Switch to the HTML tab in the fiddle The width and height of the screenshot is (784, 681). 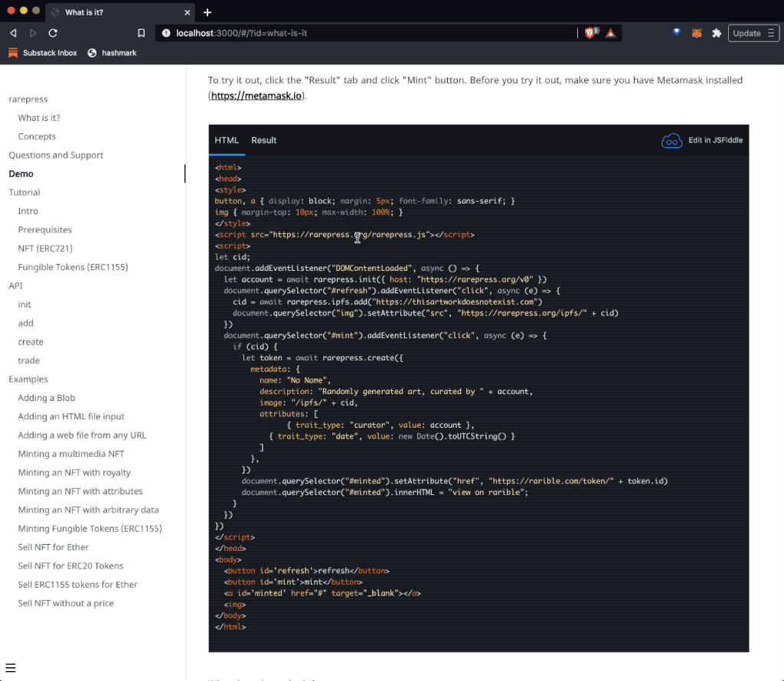pos(227,140)
